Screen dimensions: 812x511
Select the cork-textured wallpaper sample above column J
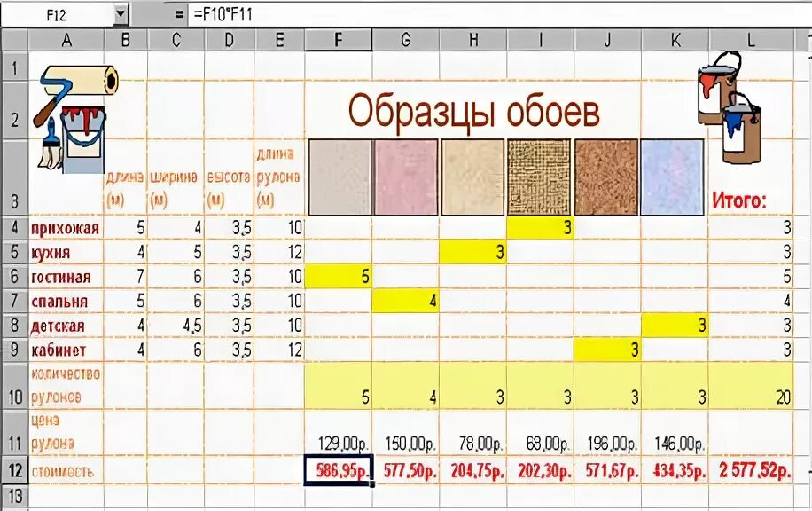(x=605, y=174)
